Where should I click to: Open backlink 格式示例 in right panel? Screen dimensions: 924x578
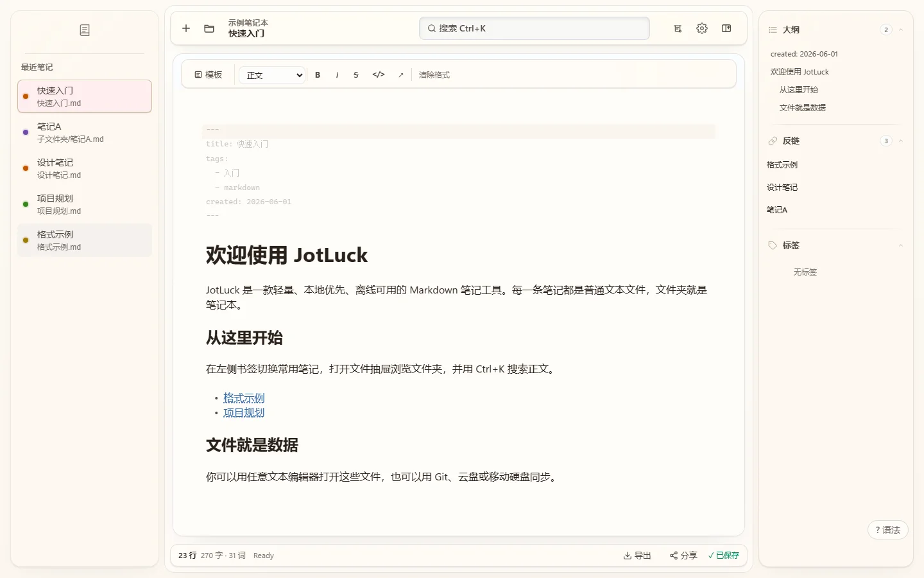click(x=782, y=165)
